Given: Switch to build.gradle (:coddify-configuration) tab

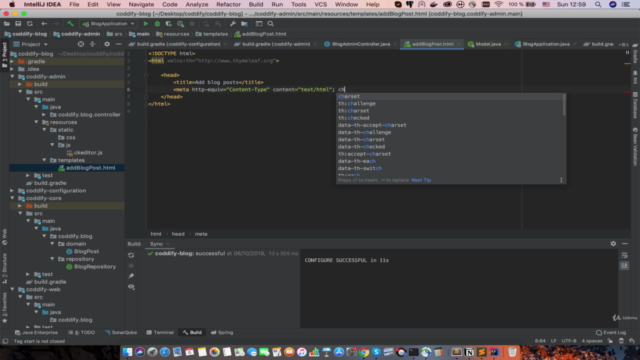Looking at the screenshot, I should [x=178, y=44].
